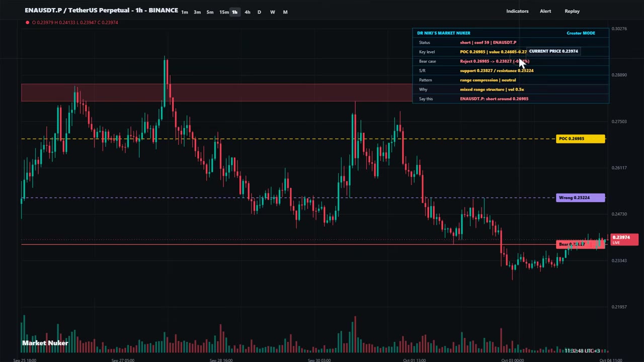Screen dimensions: 644x362
Task: Click the Key level POC value
Action: 493,52
